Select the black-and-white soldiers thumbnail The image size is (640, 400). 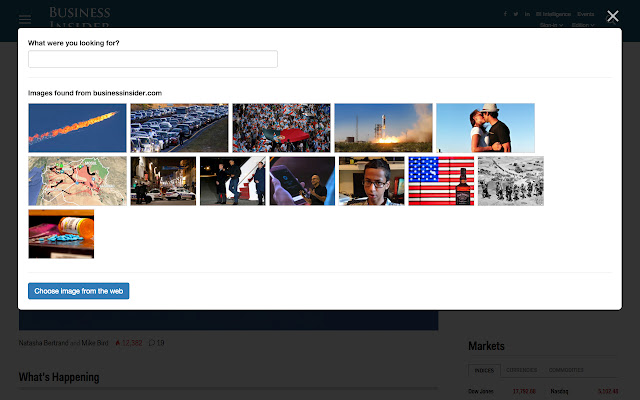click(511, 181)
